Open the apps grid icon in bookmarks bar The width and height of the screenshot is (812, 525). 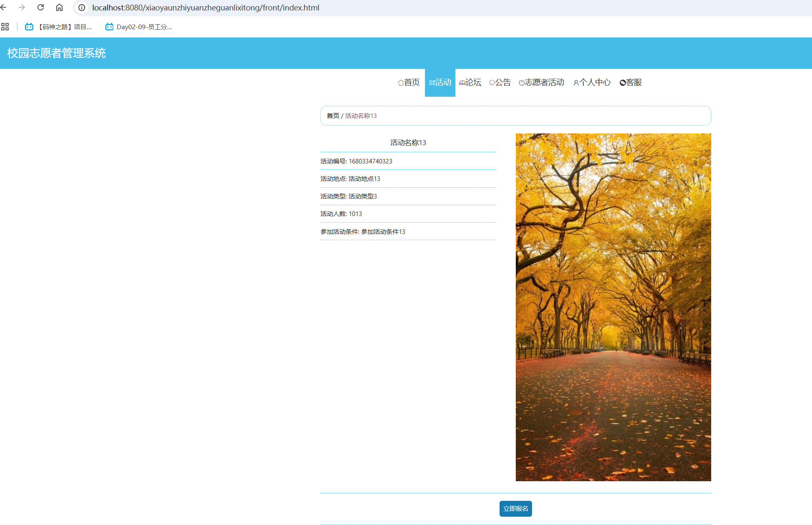5,27
